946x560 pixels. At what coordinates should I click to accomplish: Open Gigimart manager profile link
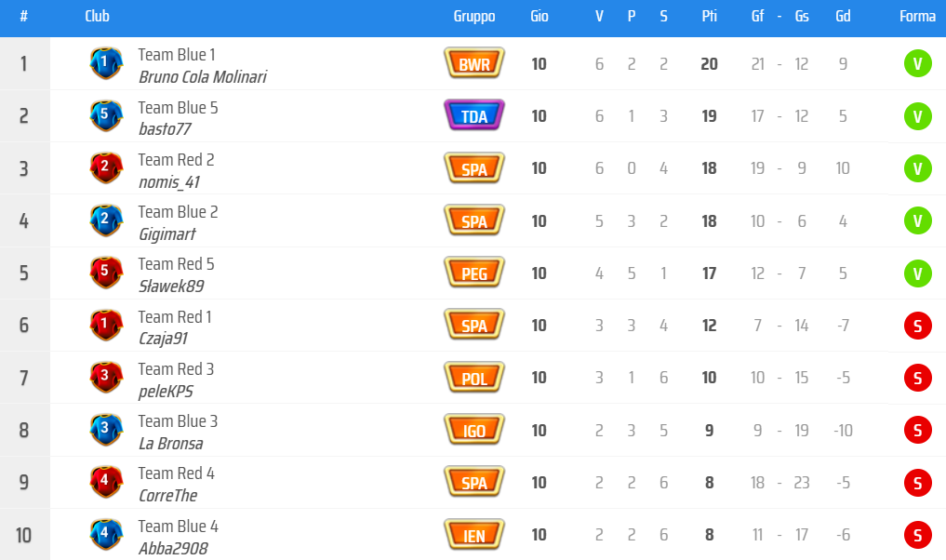(x=166, y=234)
